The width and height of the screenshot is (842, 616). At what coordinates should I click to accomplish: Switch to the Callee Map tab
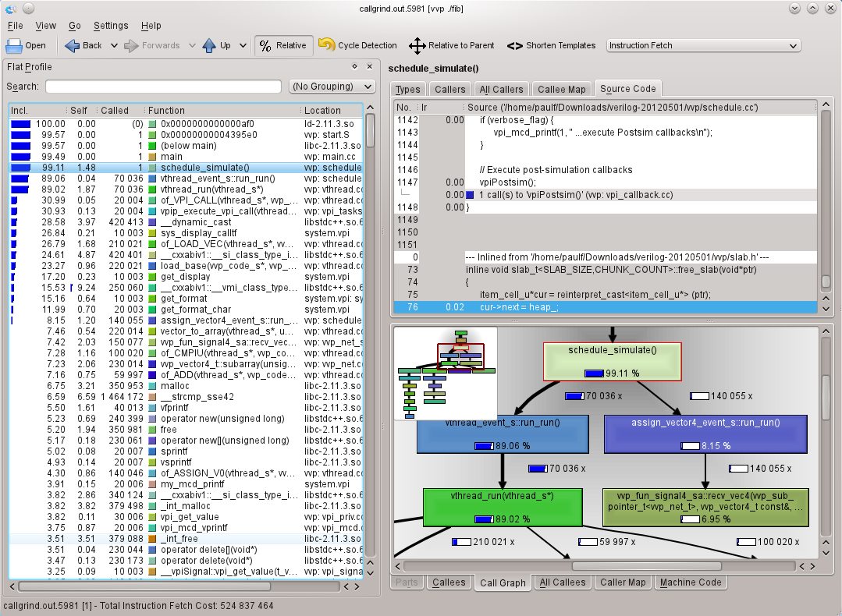click(562, 89)
